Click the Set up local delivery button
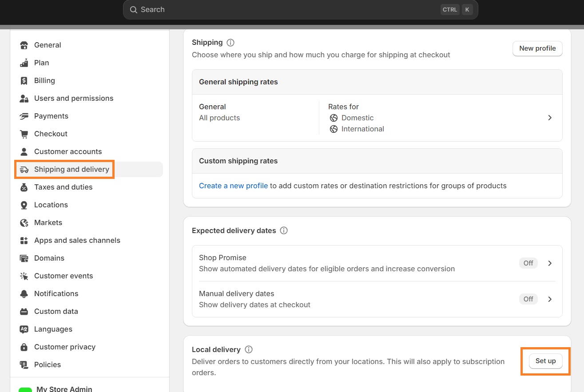The height and width of the screenshot is (392, 584). pyautogui.click(x=545, y=361)
